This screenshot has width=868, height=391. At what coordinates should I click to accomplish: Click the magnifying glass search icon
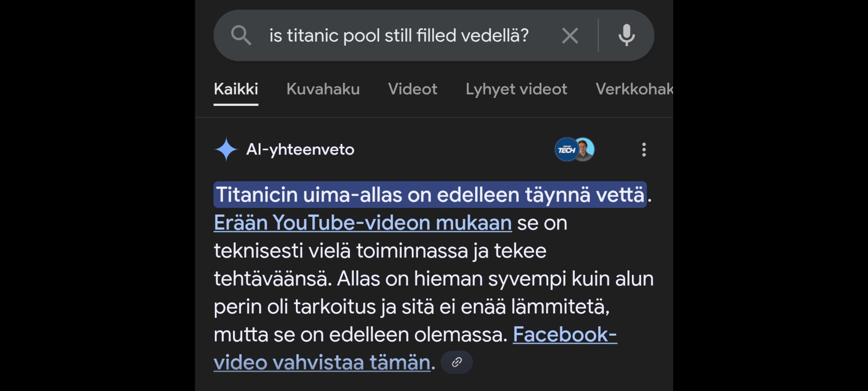(241, 35)
